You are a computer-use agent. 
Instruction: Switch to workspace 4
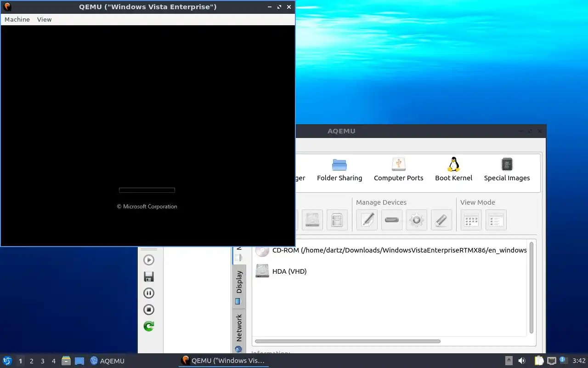click(x=53, y=361)
